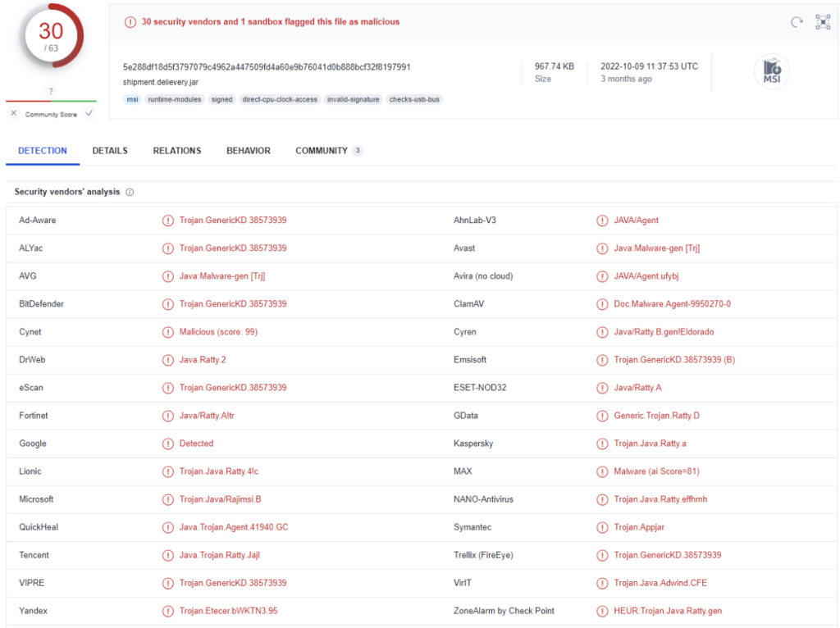The height and width of the screenshot is (628, 840).
Task: Click the Java/Ratty.B.gen!Eldorado detection
Action: point(664,332)
